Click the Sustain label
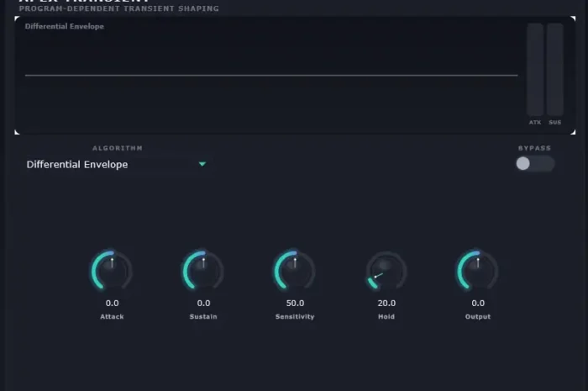The image size is (588, 391). (203, 317)
